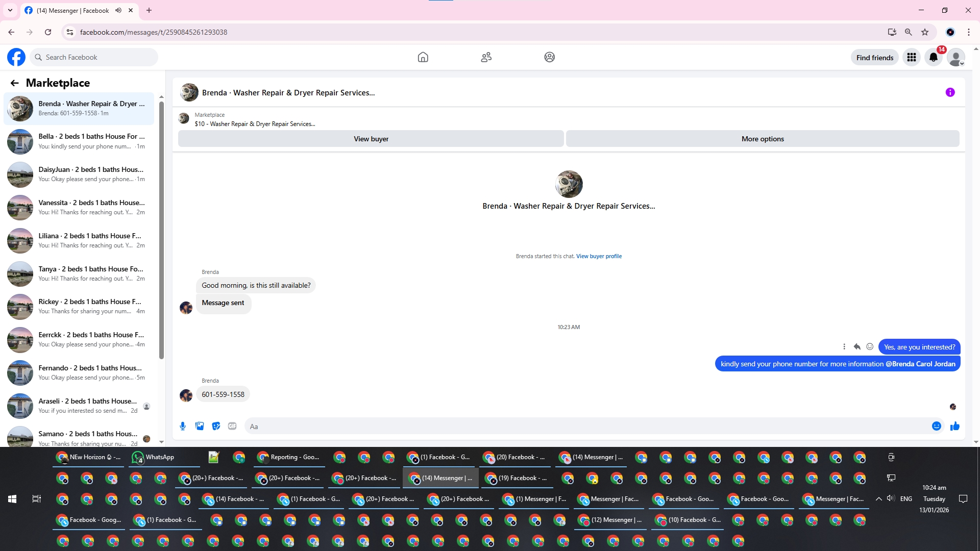Open the sticker picker icon

pyautogui.click(x=216, y=426)
